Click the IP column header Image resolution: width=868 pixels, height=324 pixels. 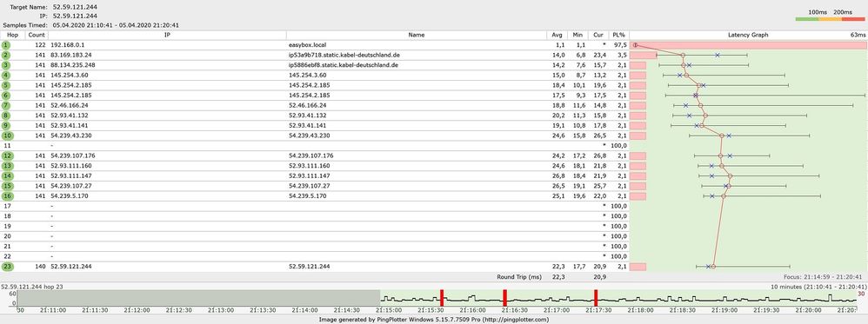167,35
